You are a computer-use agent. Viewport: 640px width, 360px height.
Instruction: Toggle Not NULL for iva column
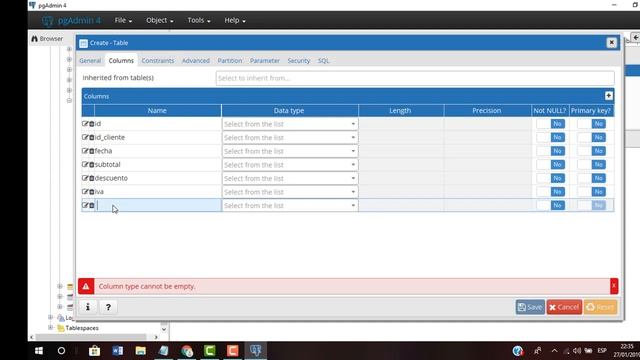551,192
